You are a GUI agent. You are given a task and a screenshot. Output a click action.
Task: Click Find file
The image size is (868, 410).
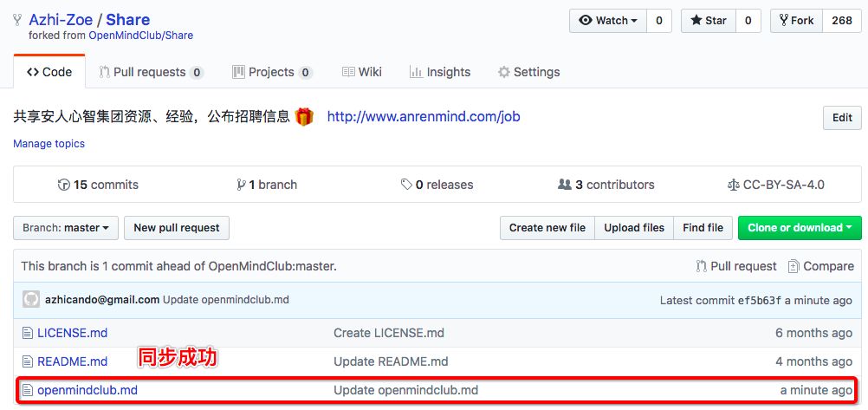pyautogui.click(x=703, y=228)
